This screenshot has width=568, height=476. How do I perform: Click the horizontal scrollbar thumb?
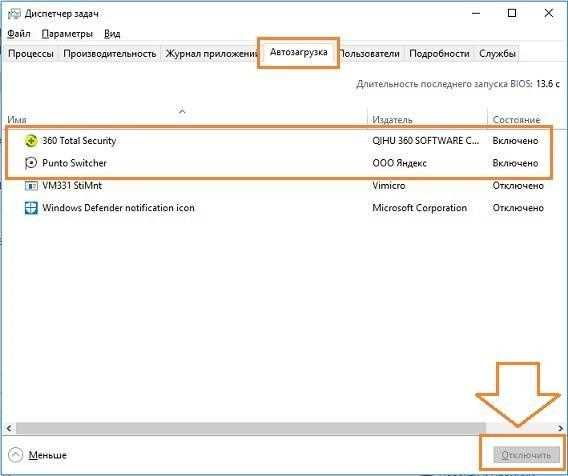coord(250,428)
